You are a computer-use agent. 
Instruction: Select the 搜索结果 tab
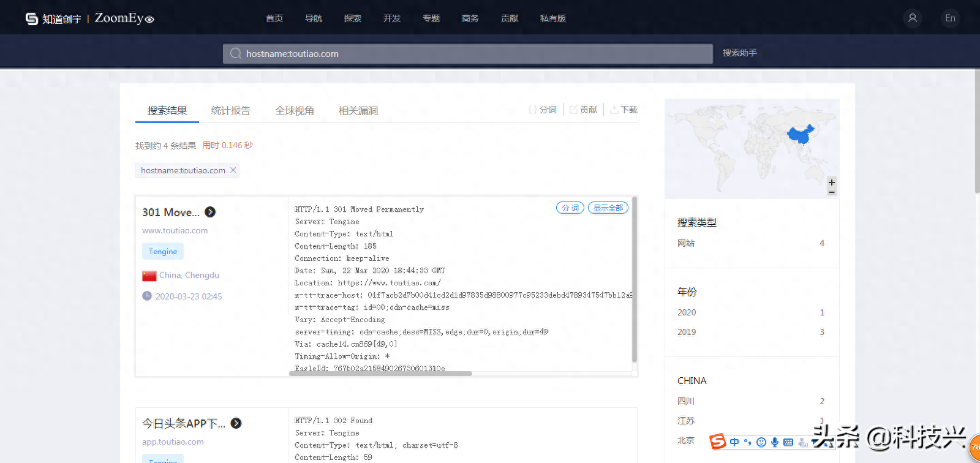click(167, 110)
